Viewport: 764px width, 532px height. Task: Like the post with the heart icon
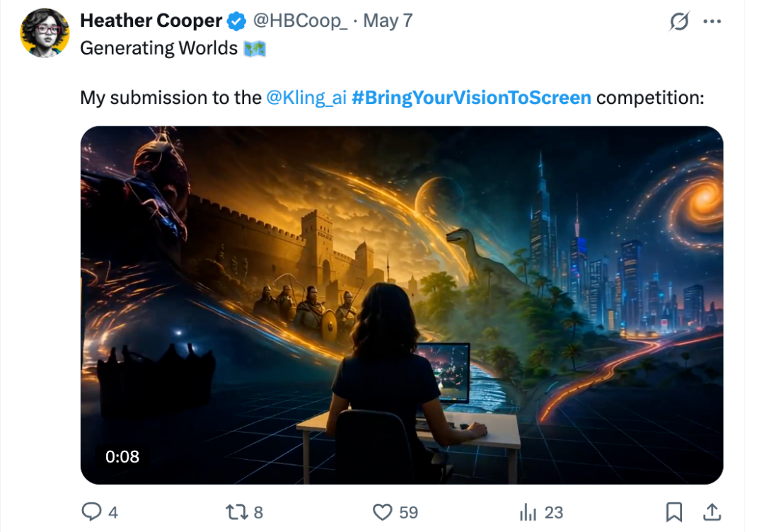383,512
